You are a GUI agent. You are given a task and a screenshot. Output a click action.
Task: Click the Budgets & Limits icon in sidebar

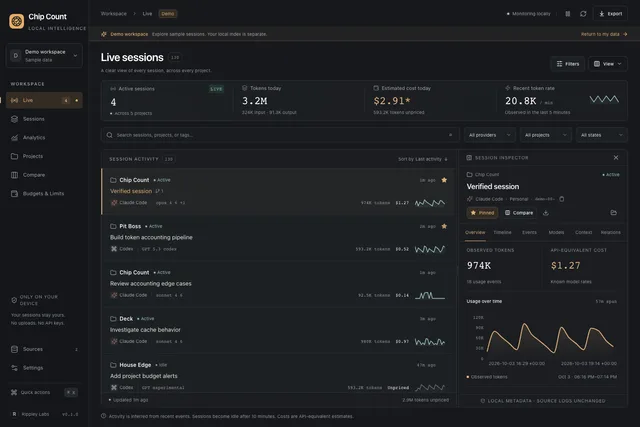tap(14, 193)
